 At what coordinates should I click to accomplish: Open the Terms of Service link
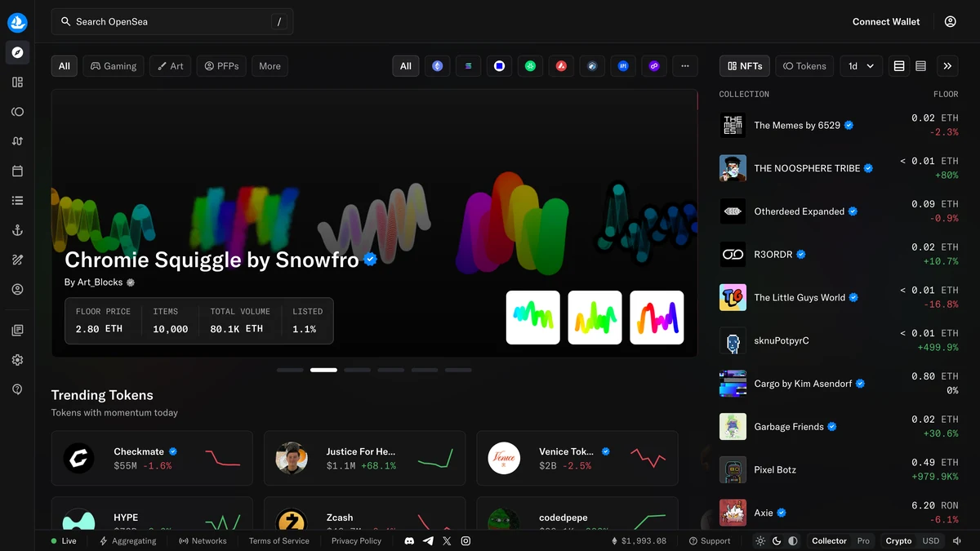point(279,541)
